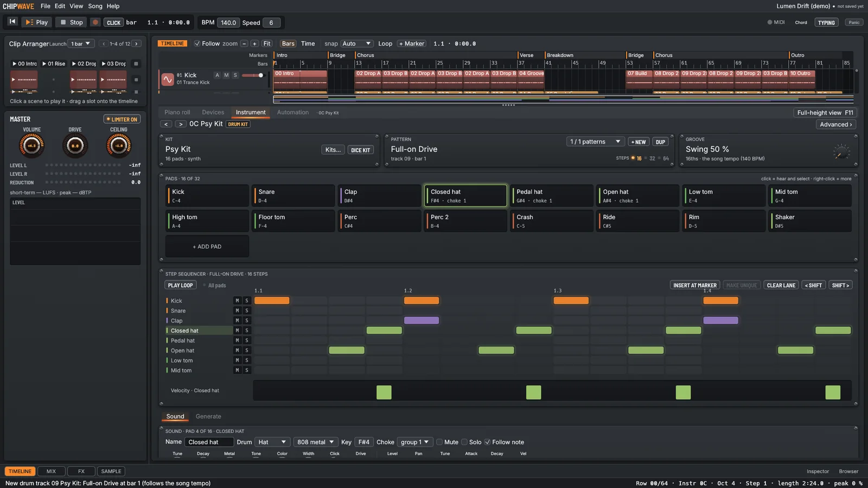The image size is (868, 488).
Task: Zoom in timeline with plus button
Action: pyautogui.click(x=254, y=44)
